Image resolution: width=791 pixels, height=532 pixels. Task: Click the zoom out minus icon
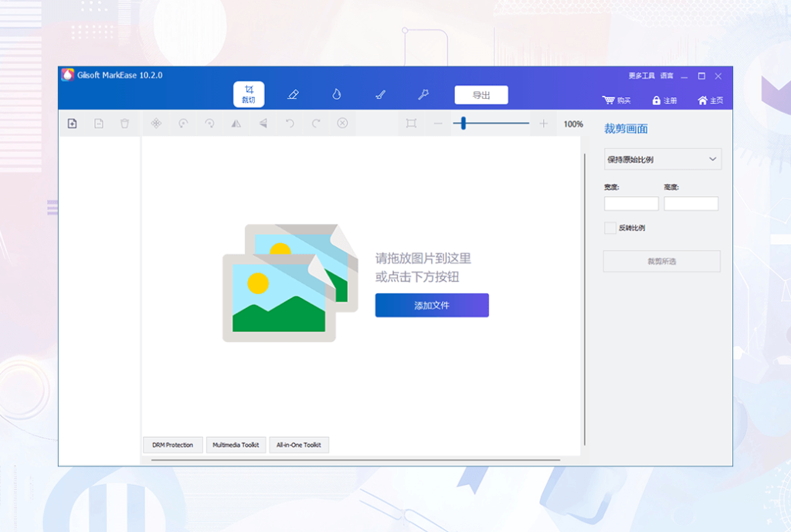click(x=438, y=124)
